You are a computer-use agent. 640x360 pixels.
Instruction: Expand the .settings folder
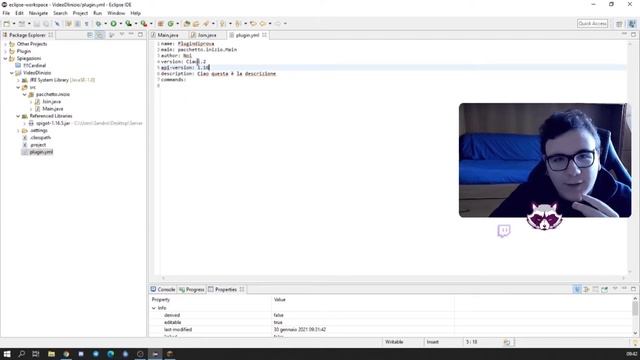tap(18, 131)
